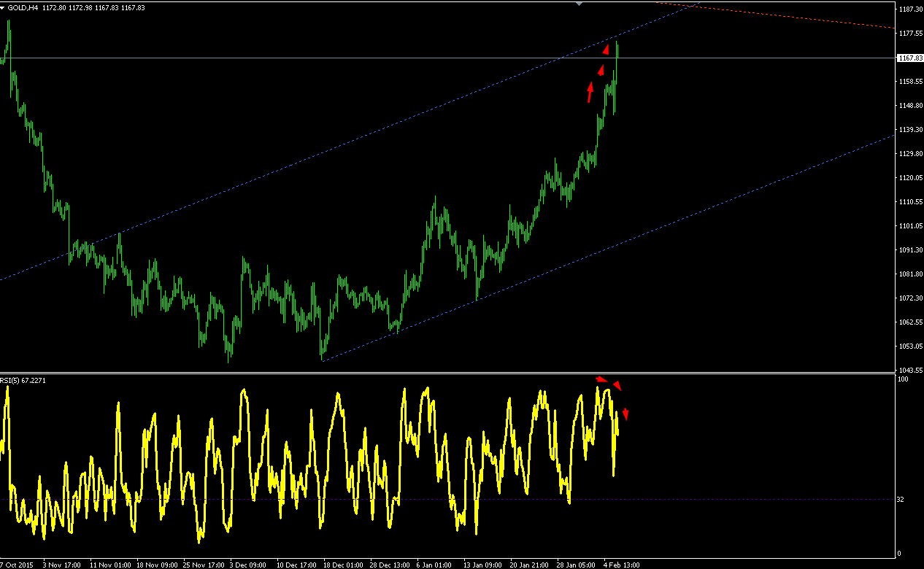Click the gray chart shift marker triangle
924x569 pixels.
coord(580,4)
